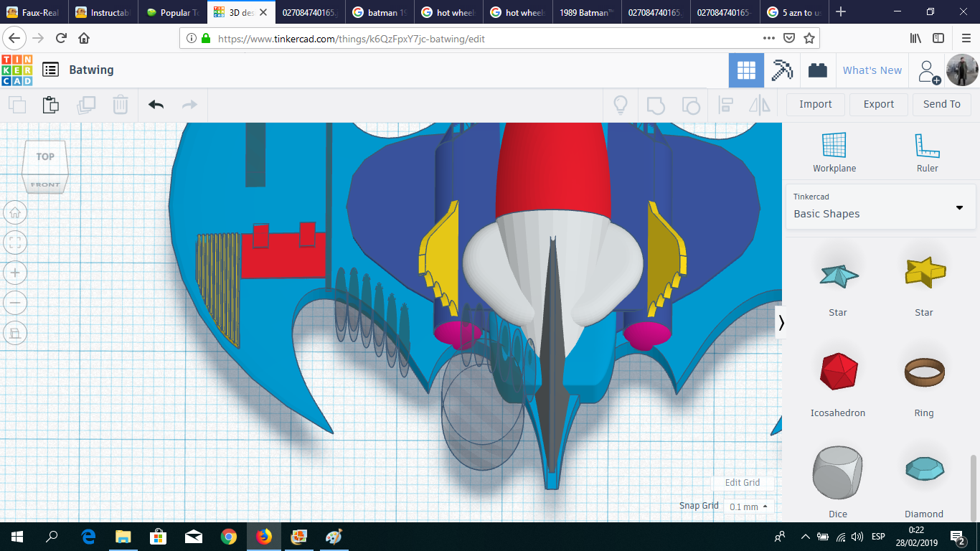This screenshot has height=551, width=980.
Task: Open the Blocks pickaxe mode
Action: 781,70
